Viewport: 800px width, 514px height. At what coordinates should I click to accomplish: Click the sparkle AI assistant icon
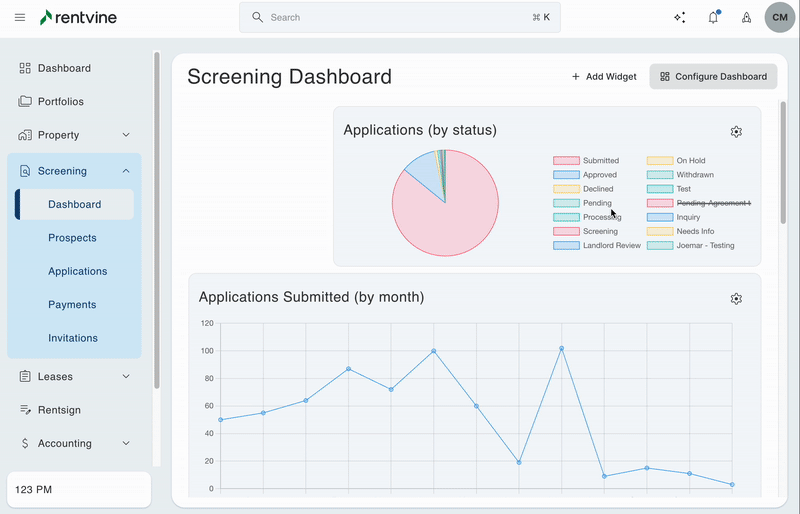(680, 17)
